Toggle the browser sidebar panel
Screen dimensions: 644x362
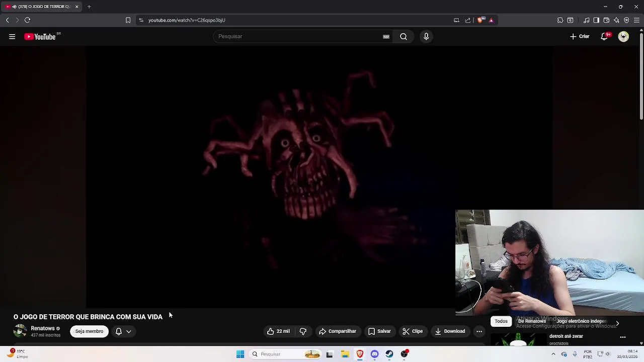(596, 20)
